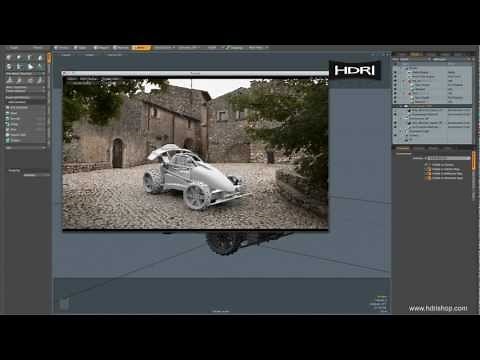Click arrow-shaped icon in second toolbox row
The image size is (480, 360).
[x=30, y=67]
